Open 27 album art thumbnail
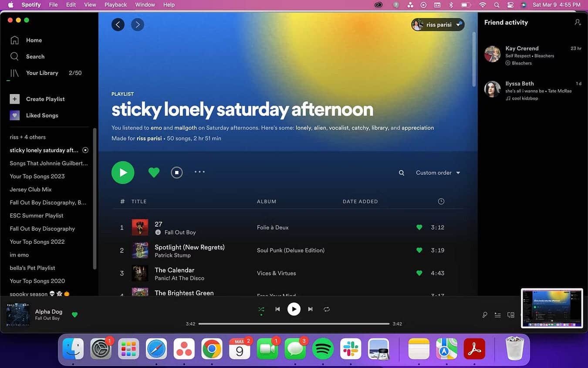This screenshot has height=368, width=588. tap(140, 227)
